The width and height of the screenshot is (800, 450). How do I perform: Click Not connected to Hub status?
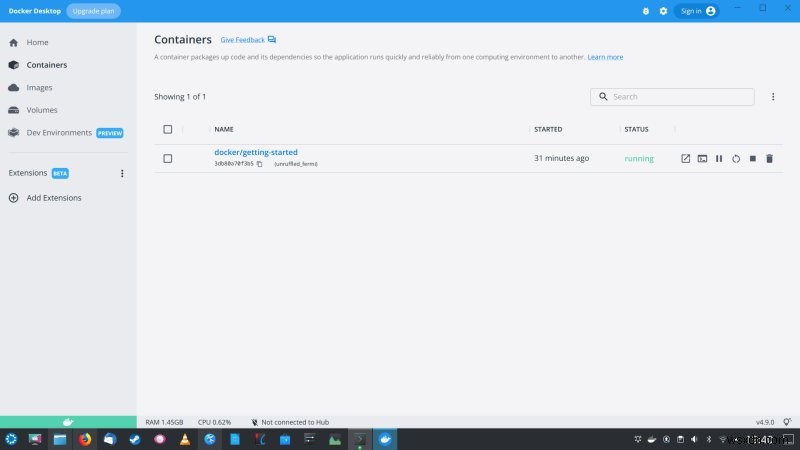point(290,422)
